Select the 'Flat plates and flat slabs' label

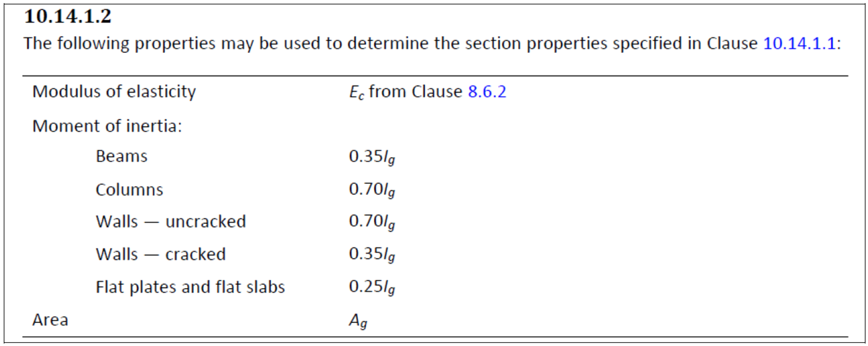click(190, 287)
